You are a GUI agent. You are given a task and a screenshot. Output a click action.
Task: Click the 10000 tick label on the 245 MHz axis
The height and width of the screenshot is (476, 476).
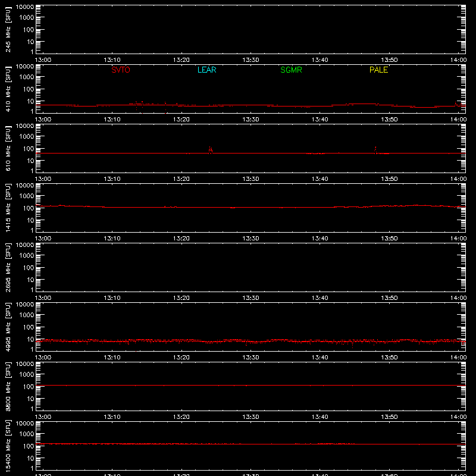pyautogui.click(x=25, y=7)
